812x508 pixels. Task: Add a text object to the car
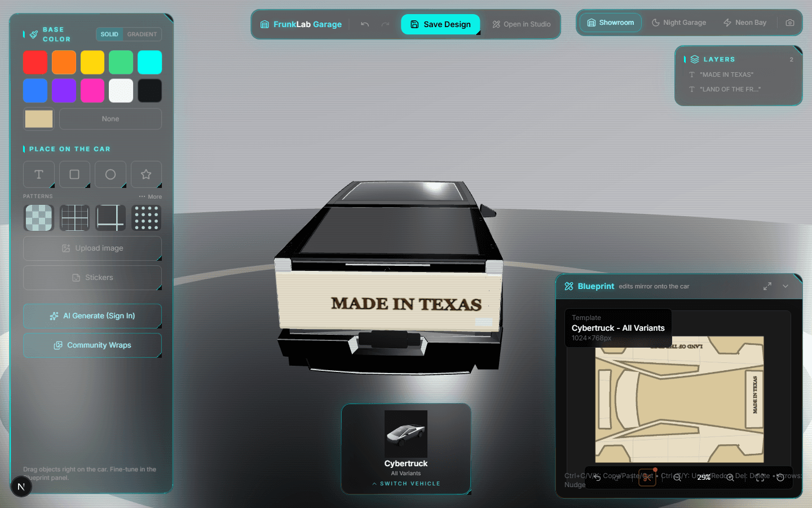(x=39, y=174)
